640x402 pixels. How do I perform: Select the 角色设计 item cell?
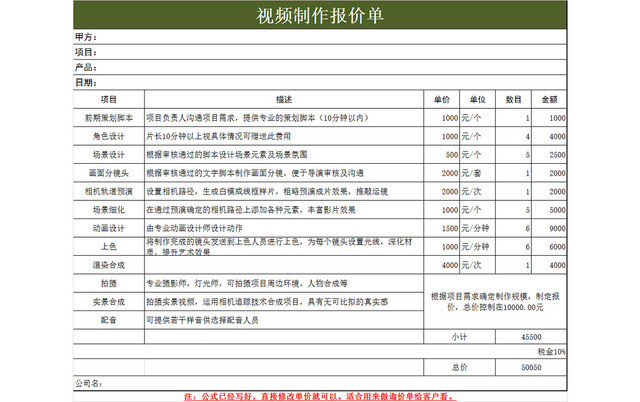pyautogui.click(x=109, y=136)
